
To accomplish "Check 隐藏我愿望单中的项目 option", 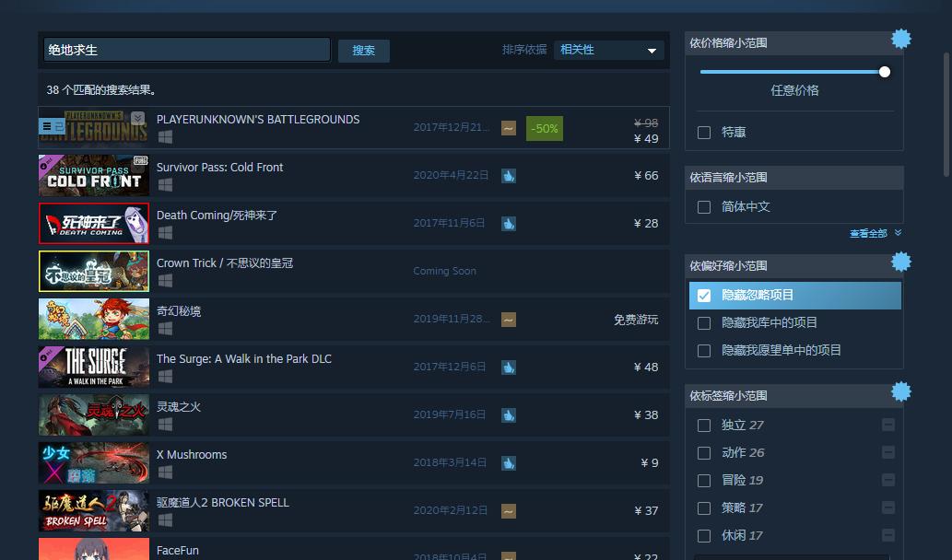I will click(704, 351).
